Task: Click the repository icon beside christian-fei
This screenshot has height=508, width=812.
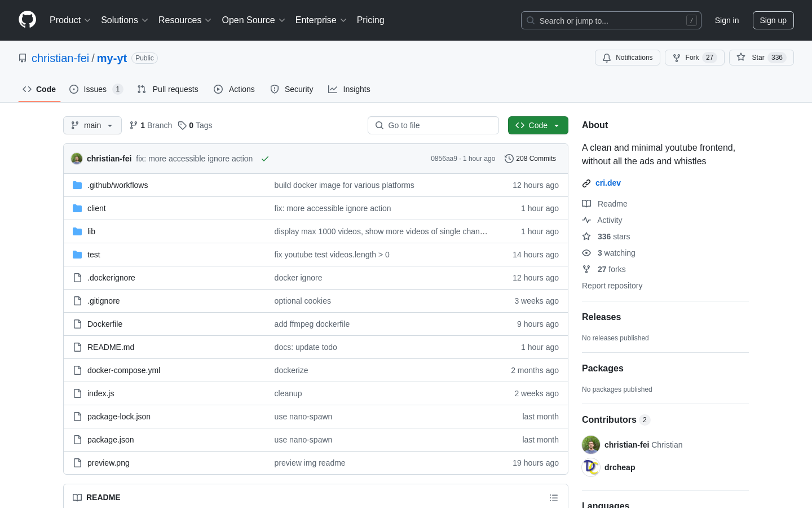Action: [23, 58]
